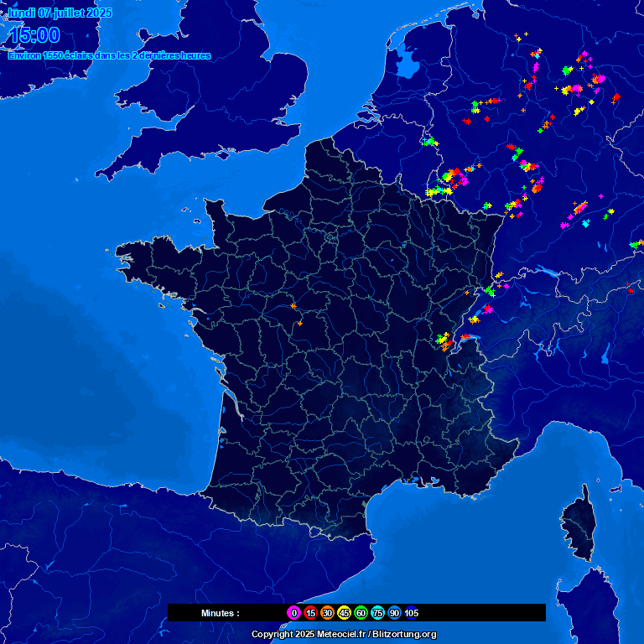Click the date text 'lundi 07 juillet 2025'
The height and width of the screenshot is (644, 644).
coord(60,13)
